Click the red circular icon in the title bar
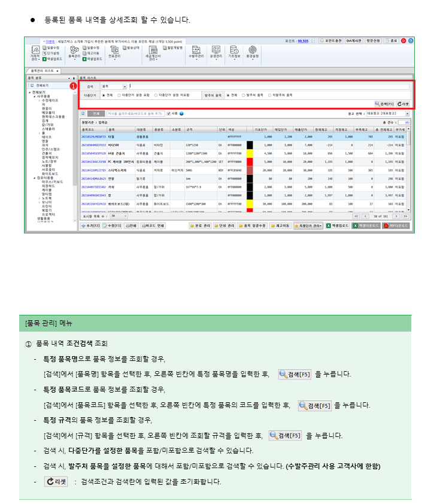Image resolution: width=431 pixels, height=504 pixels. coord(403,41)
